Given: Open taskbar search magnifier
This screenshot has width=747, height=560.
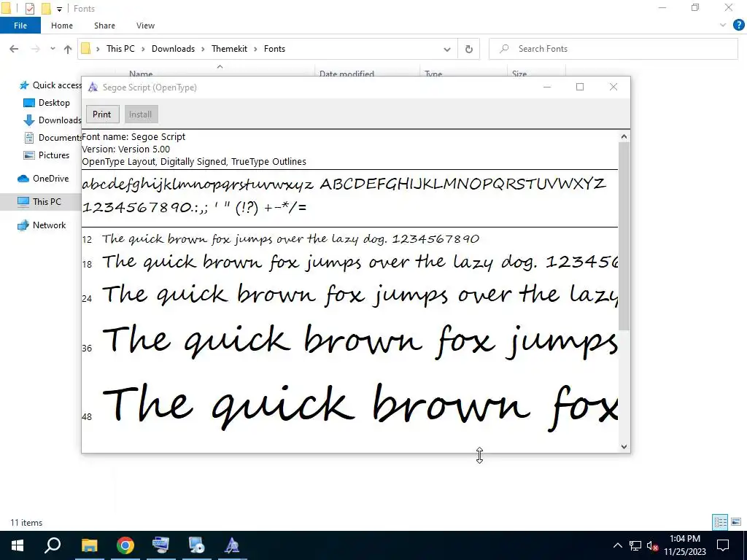Looking at the screenshot, I should click(x=53, y=545).
